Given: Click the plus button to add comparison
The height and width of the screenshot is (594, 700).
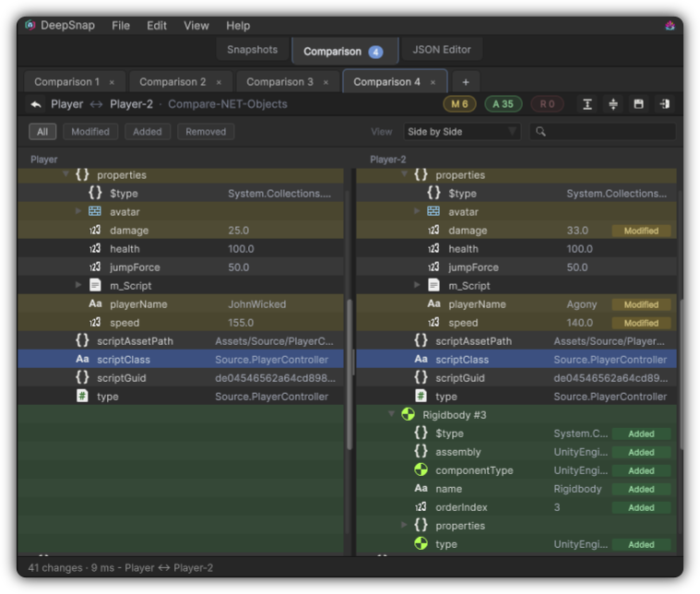Looking at the screenshot, I should [x=466, y=82].
